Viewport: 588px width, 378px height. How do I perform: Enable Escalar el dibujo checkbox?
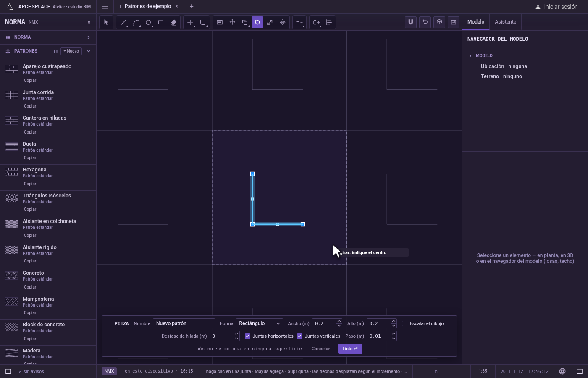[x=404, y=323]
